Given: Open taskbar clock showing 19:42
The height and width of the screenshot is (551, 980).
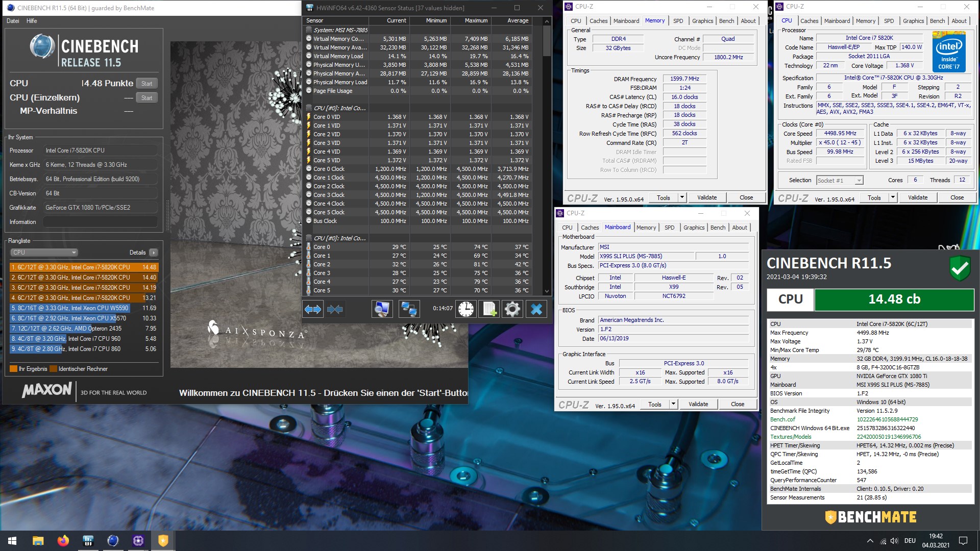Looking at the screenshot, I should click(936, 541).
